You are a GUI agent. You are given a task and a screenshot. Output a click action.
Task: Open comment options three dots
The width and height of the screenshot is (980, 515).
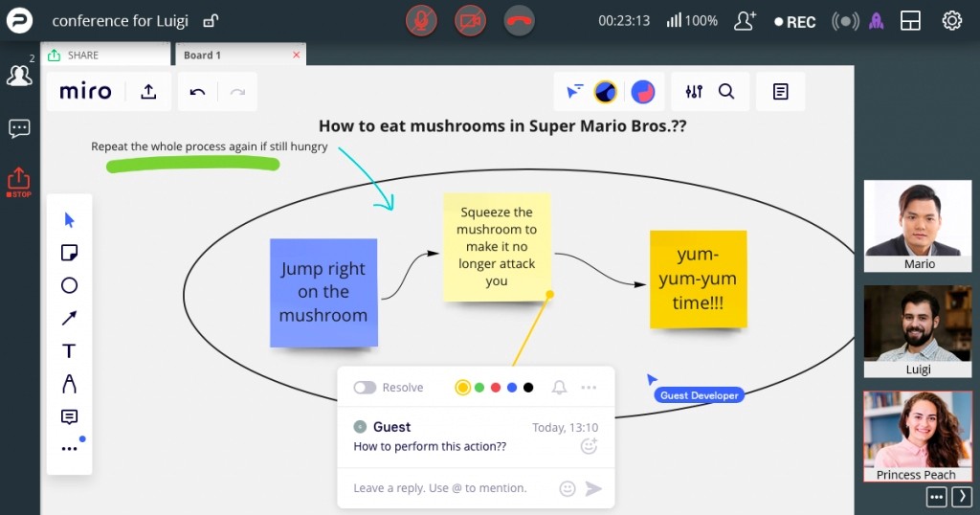pyautogui.click(x=589, y=388)
